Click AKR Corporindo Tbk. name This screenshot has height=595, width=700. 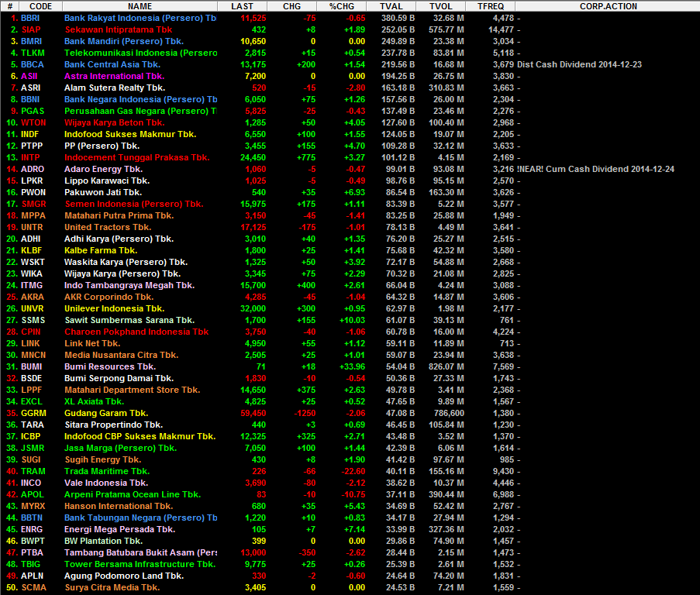point(109,297)
